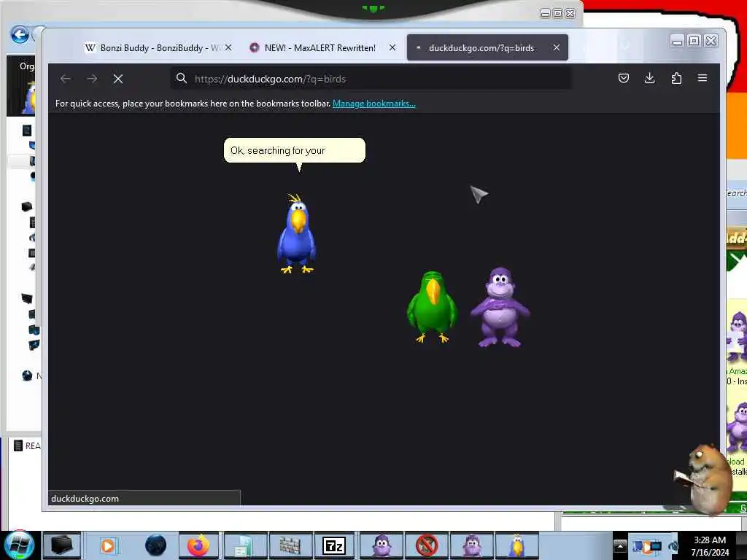
Task: Open the dark globe taskbar icon
Action: (155, 545)
